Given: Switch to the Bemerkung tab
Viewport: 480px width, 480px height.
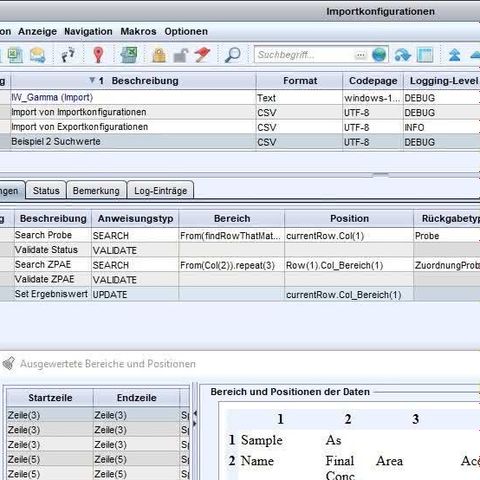Looking at the screenshot, I should 96,191.
